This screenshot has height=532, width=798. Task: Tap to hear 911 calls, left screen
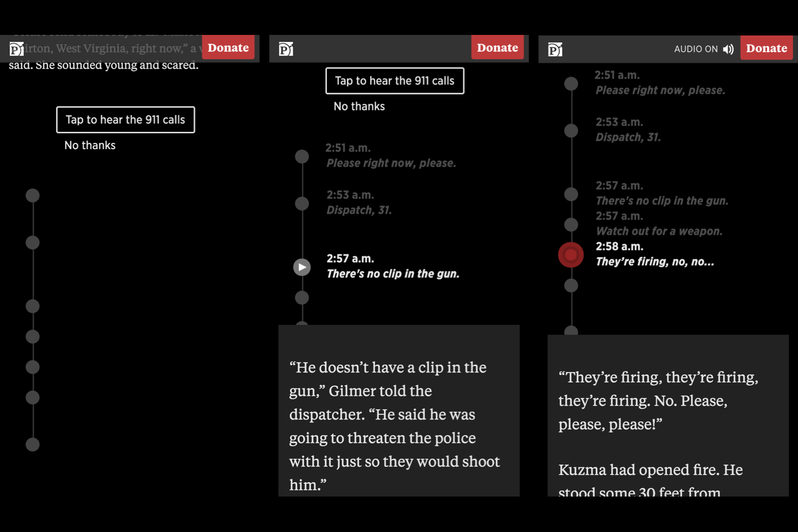pyautogui.click(x=125, y=120)
